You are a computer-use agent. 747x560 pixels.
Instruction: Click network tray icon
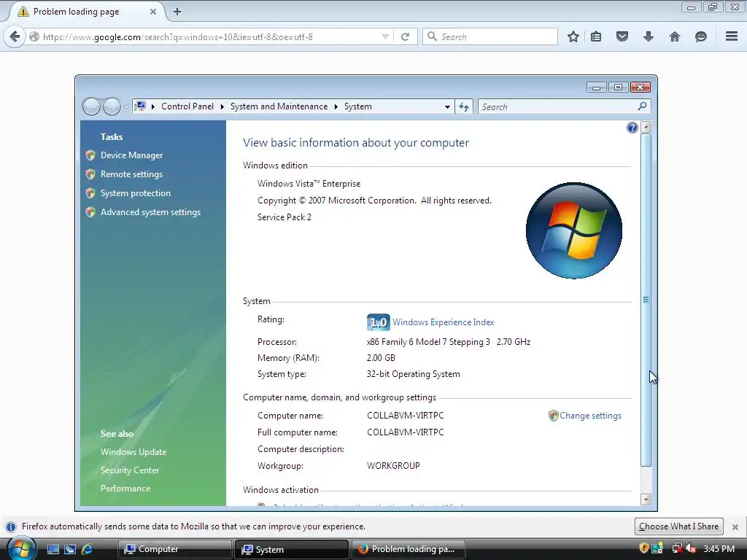[x=677, y=548]
